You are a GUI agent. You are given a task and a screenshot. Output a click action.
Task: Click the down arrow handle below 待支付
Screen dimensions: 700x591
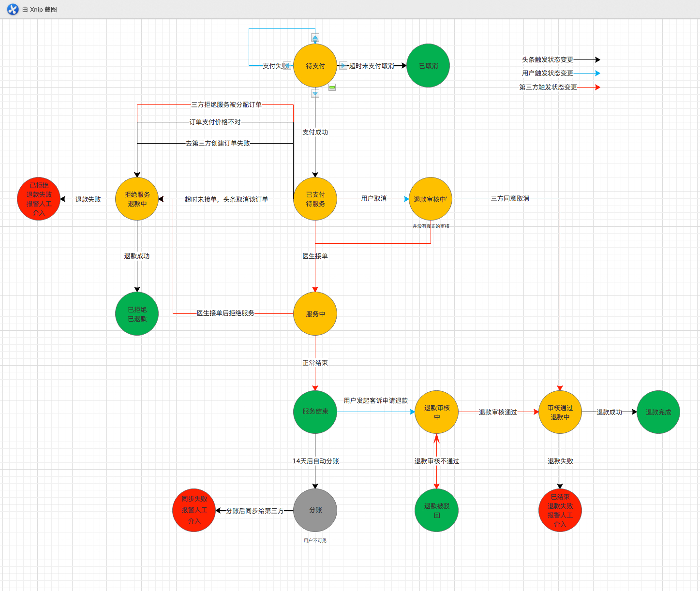pyautogui.click(x=315, y=93)
